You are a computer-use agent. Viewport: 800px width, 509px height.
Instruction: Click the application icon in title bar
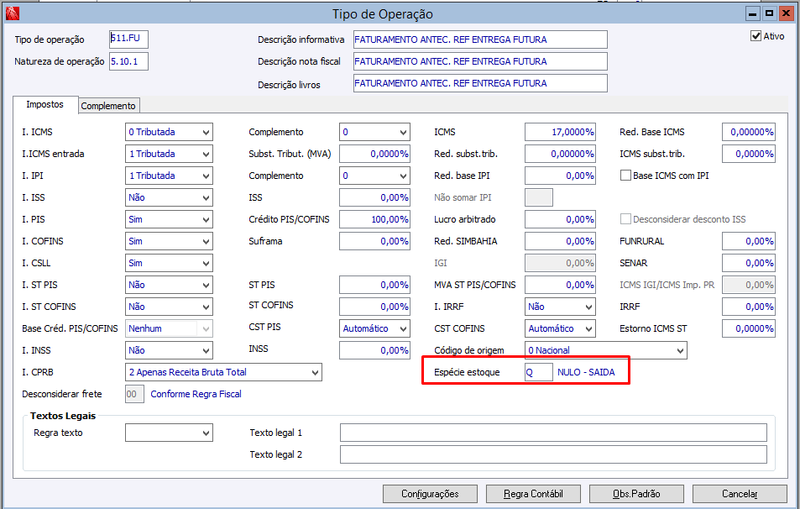(x=12, y=13)
